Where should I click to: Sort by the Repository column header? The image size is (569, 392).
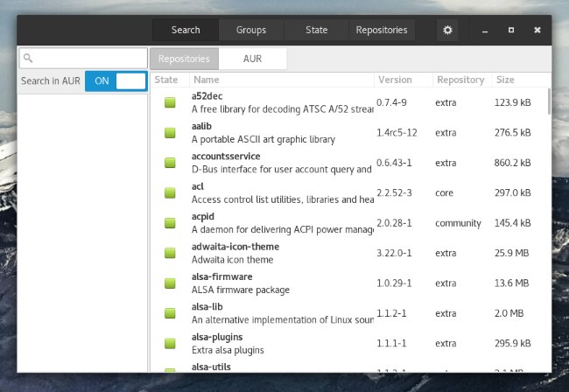click(462, 80)
